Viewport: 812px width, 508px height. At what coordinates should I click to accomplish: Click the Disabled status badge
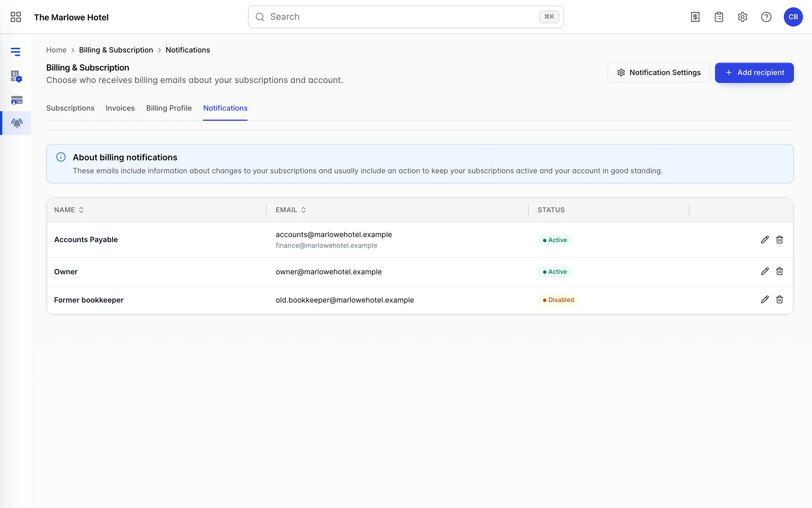coord(558,300)
